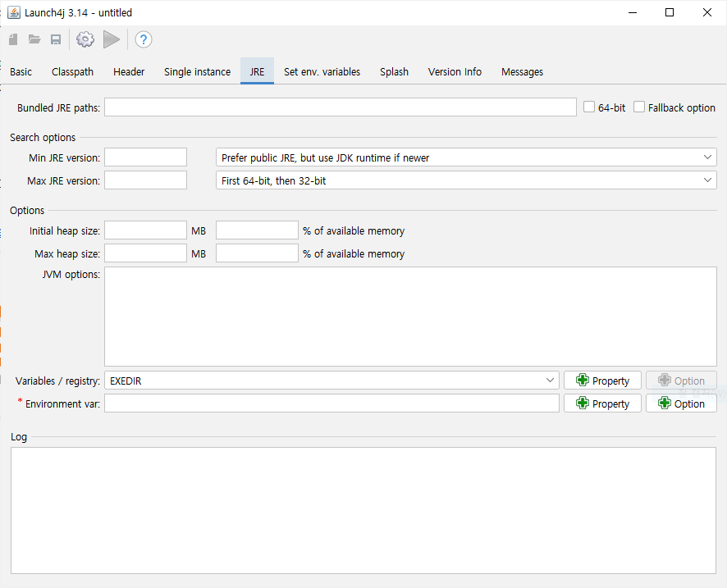
Task: Click the Max JRE version field
Action: coord(145,180)
